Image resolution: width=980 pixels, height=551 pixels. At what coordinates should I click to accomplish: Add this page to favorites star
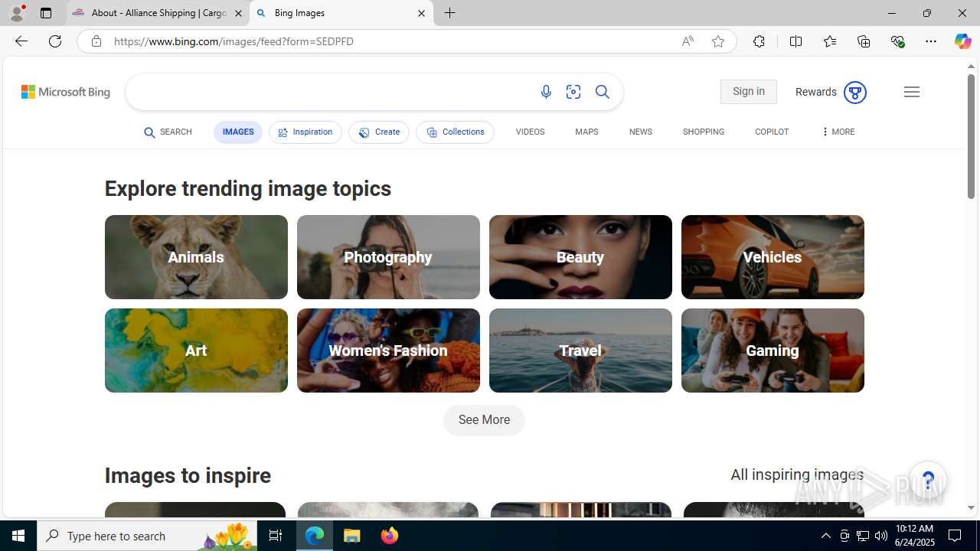pos(717,41)
